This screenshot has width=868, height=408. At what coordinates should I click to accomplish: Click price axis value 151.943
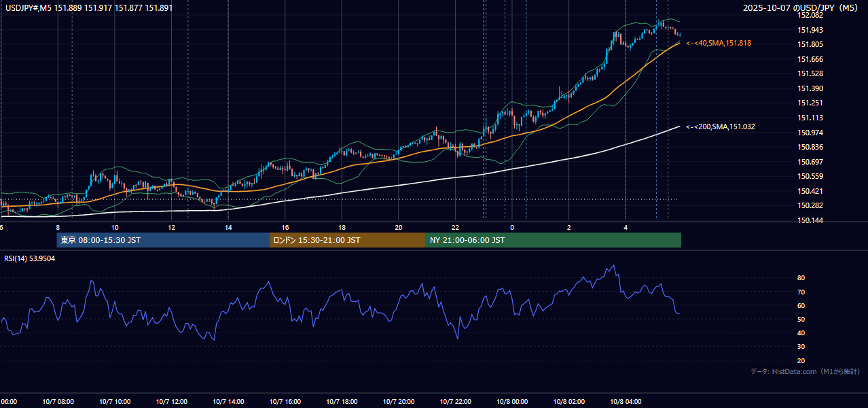[810, 30]
